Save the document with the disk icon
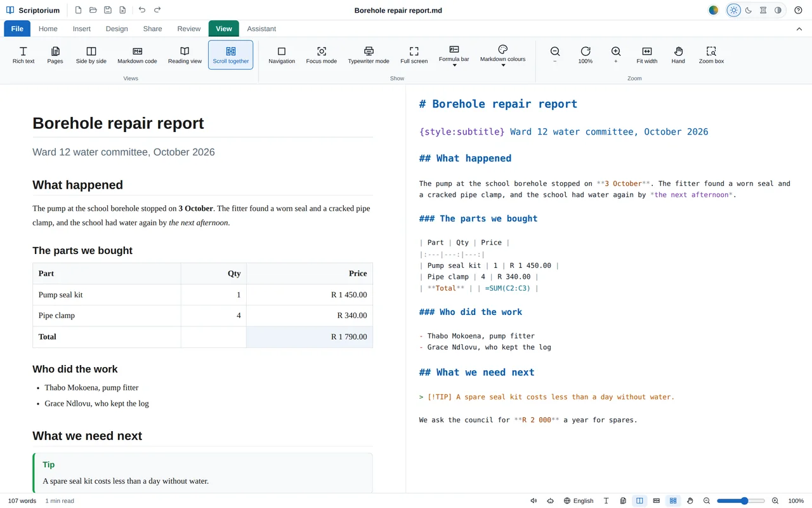Screen dimensions: 812x508 108,10
